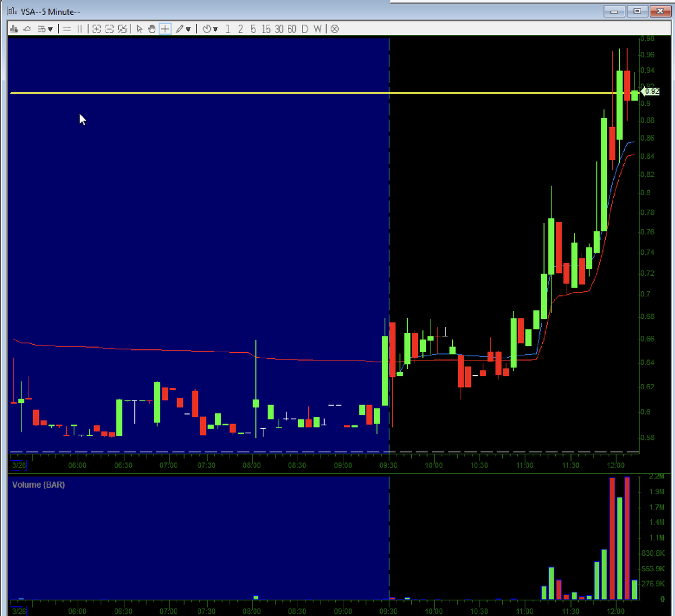
Task: Click the 3/26 date label on price chart
Action: [x=19, y=465]
